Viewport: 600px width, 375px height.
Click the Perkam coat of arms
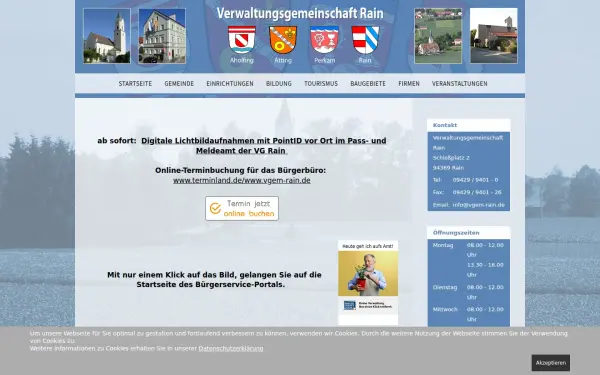[x=324, y=40]
